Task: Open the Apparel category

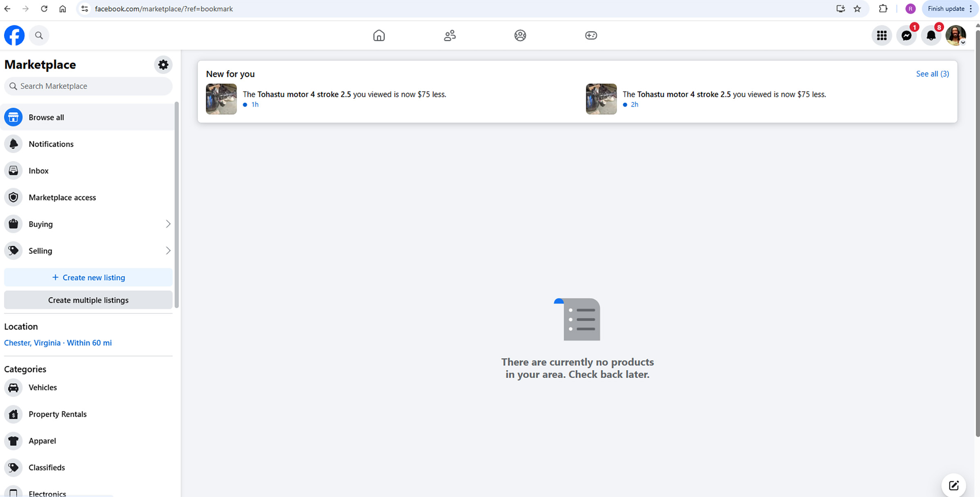Action: coord(88,441)
